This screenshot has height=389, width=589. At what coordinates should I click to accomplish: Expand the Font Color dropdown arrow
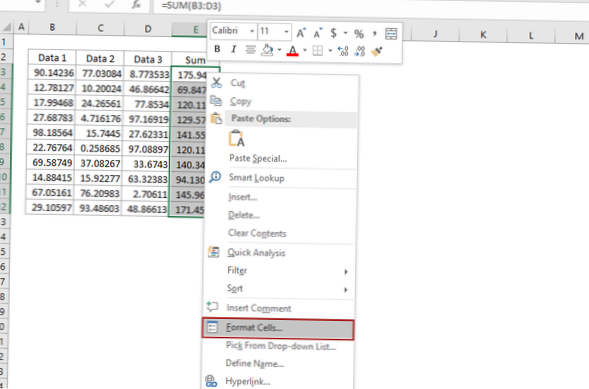(305, 50)
